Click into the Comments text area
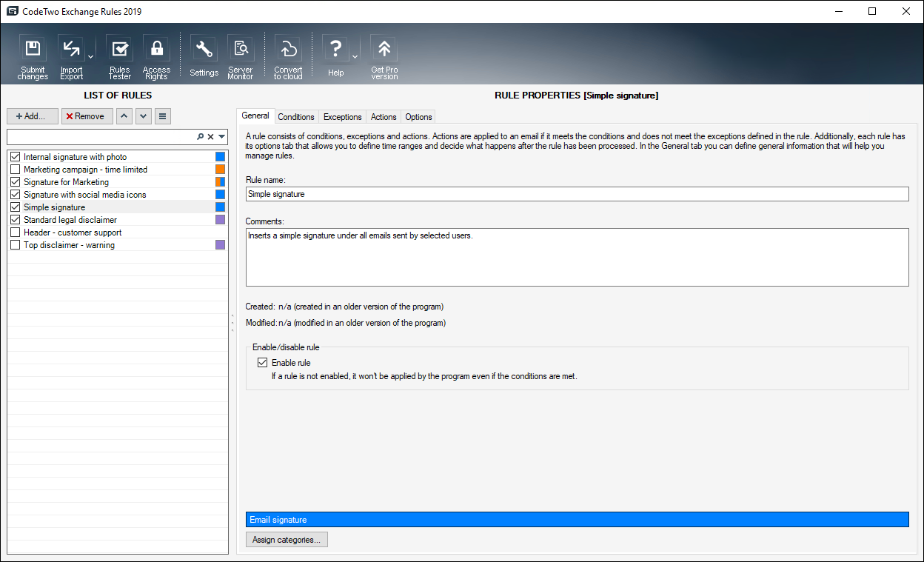924x562 pixels. point(577,257)
